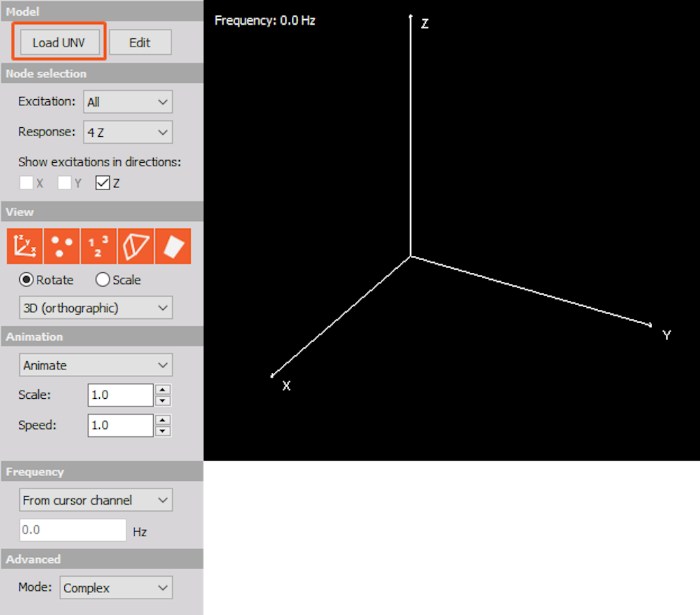Toggle the coordinate axes view icon

point(25,246)
